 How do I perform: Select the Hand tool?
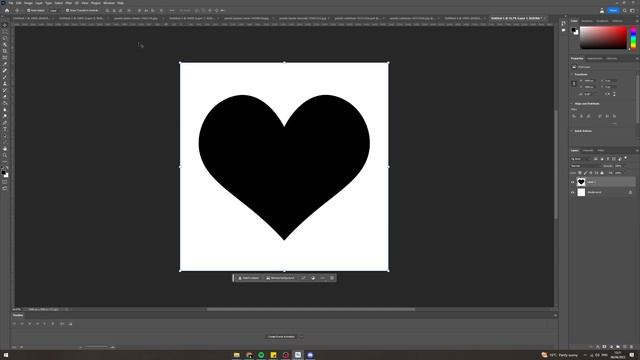click(x=5, y=149)
